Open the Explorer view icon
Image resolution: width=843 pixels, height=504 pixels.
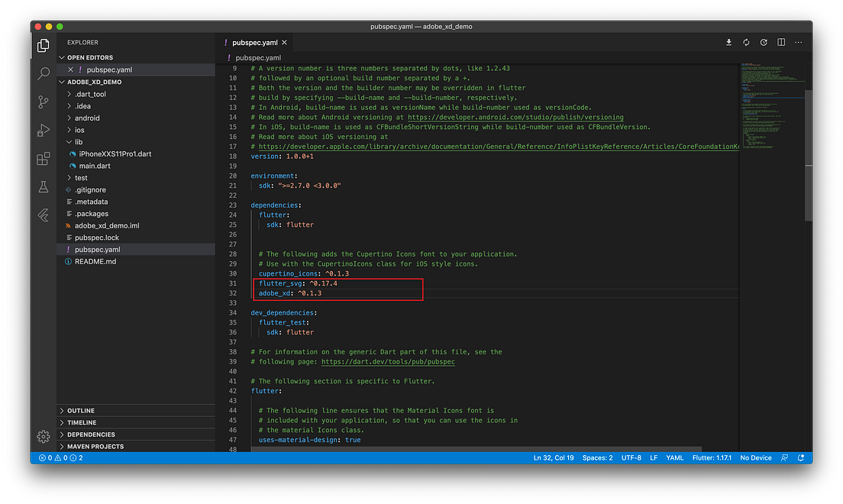43,45
